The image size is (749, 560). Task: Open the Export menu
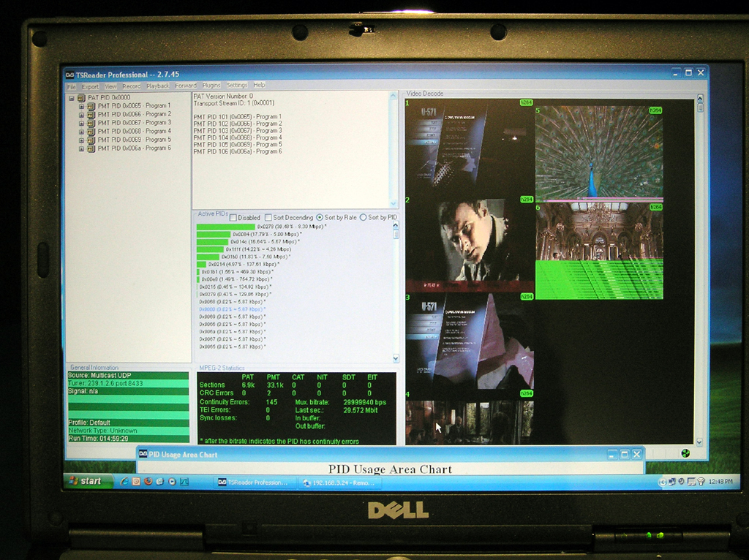click(90, 87)
